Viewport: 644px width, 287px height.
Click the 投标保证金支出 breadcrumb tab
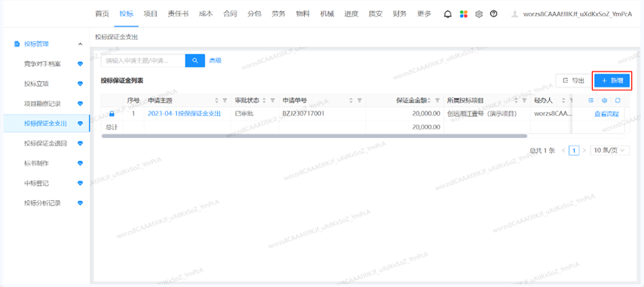[116, 37]
